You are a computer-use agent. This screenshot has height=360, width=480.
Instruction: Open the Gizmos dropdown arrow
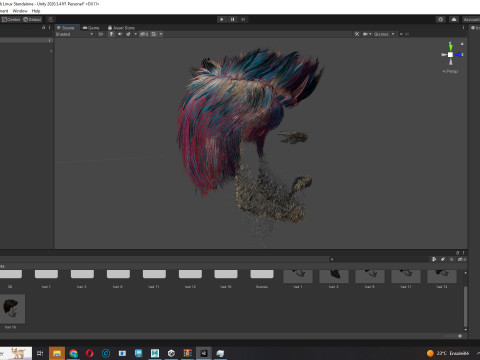tap(393, 34)
